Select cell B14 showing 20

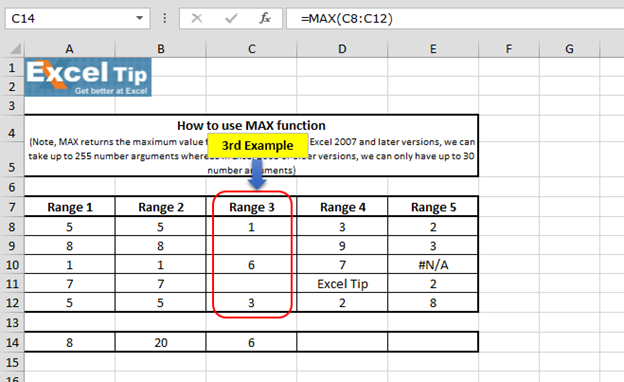(161, 342)
